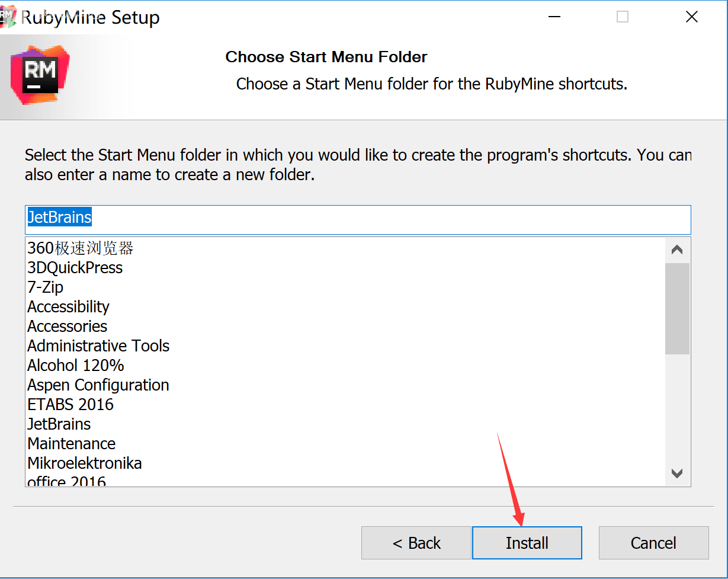
Task: Select Aspen Configuration folder entry
Action: point(98,385)
